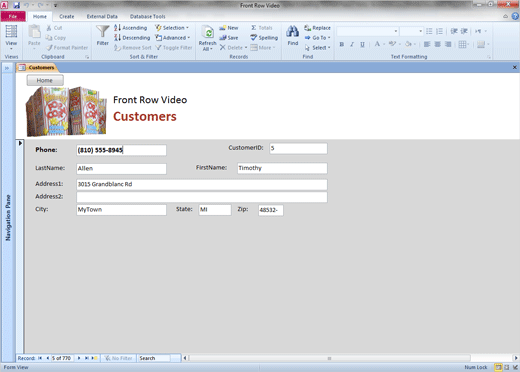Expand the Navigation Pane shutter bar
The width and height of the screenshot is (520, 372).
click(x=7, y=68)
